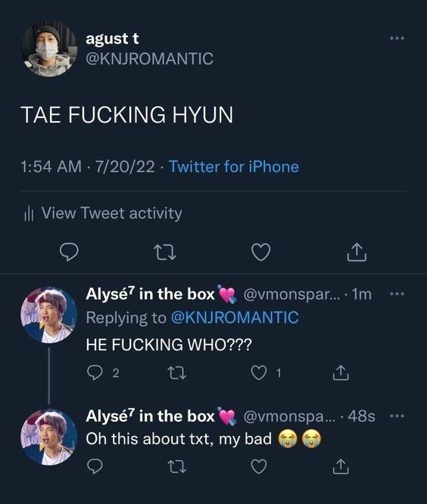Share the HE FUCKING WHO??? reply
Viewport: 427px width, 504px height.
(341, 373)
